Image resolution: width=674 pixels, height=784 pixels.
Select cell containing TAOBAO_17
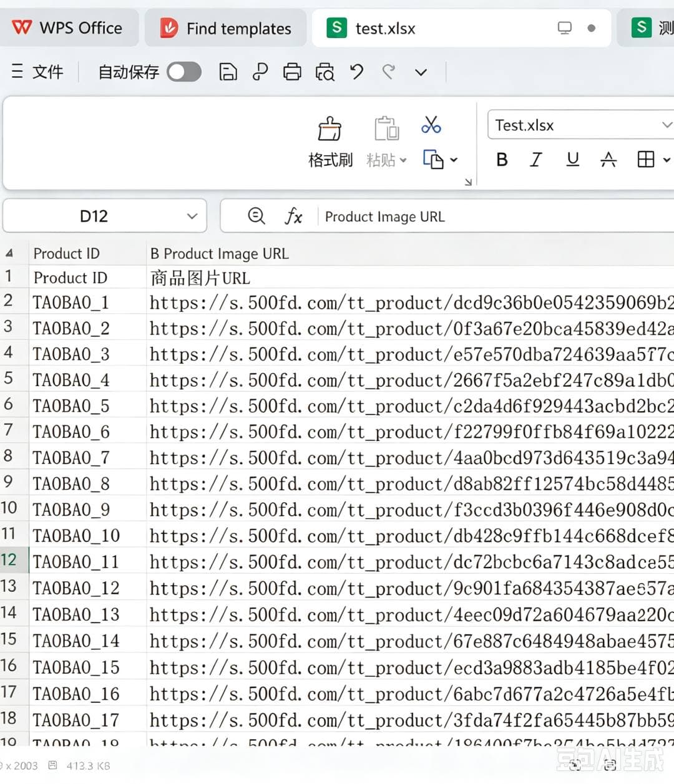[x=87, y=720]
